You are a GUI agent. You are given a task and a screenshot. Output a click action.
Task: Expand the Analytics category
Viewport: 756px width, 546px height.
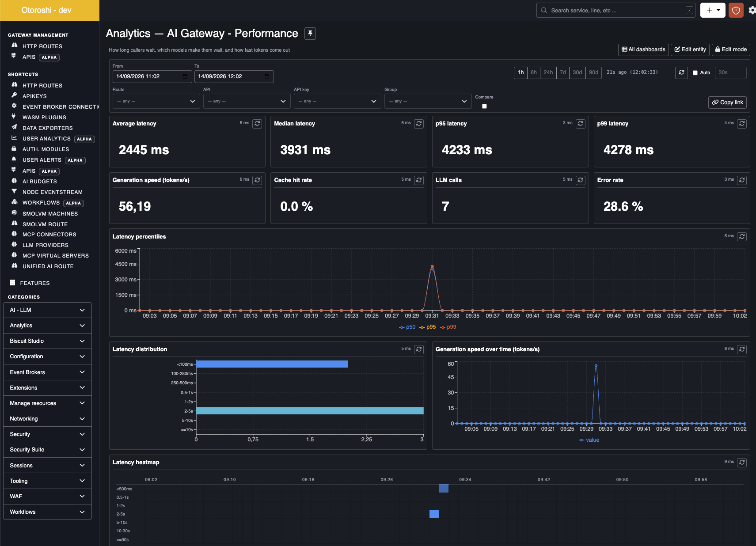click(47, 326)
